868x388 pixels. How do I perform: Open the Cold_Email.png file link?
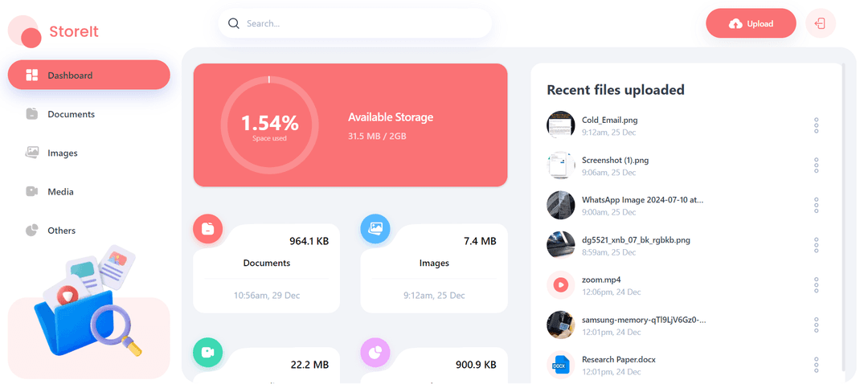609,120
